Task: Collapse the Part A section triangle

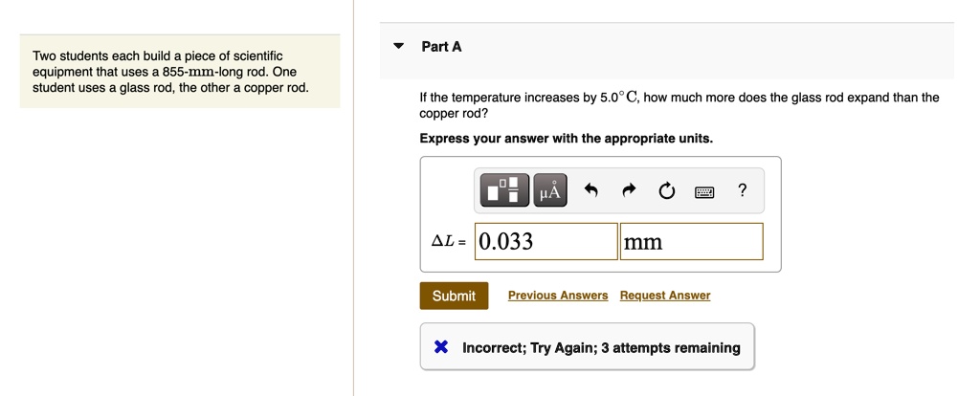Action: (399, 46)
